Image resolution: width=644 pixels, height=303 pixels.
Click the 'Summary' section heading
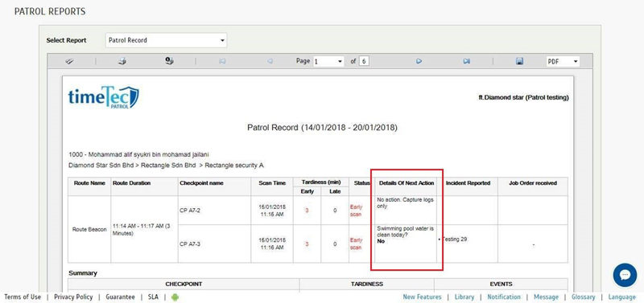(x=83, y=272)
